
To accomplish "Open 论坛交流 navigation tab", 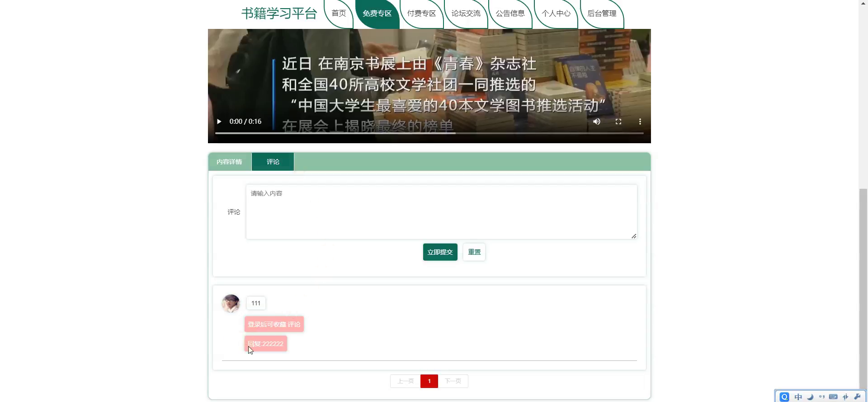I will pos(466,14).
